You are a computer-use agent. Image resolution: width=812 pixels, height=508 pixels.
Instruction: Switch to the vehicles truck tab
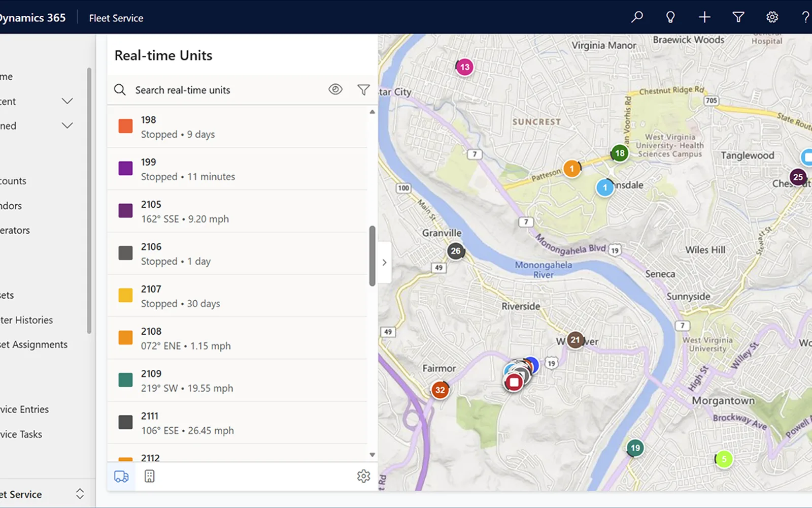[121, 476]
